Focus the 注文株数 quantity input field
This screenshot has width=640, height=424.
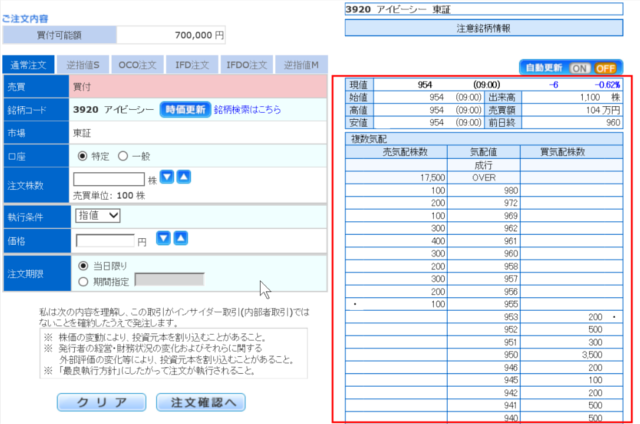coord(109,179)
